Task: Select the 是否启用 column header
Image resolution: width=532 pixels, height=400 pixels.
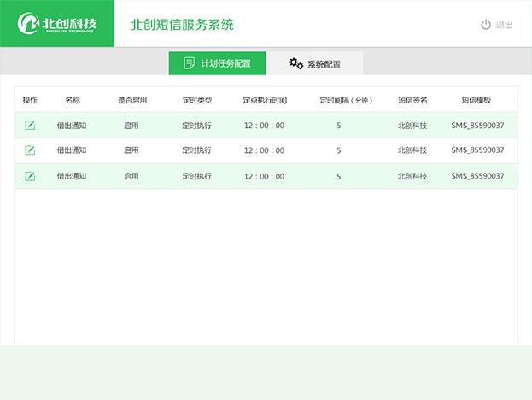Action: pyautogui.click(x=132, y=100)
